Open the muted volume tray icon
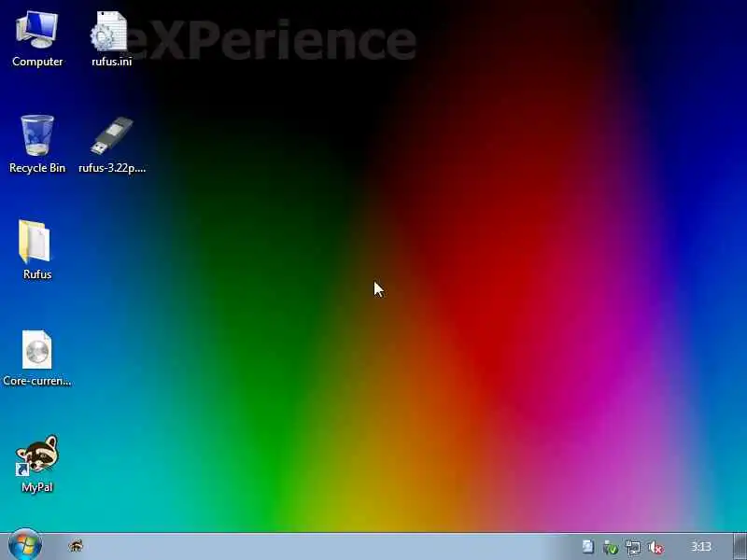 (656, 547)
